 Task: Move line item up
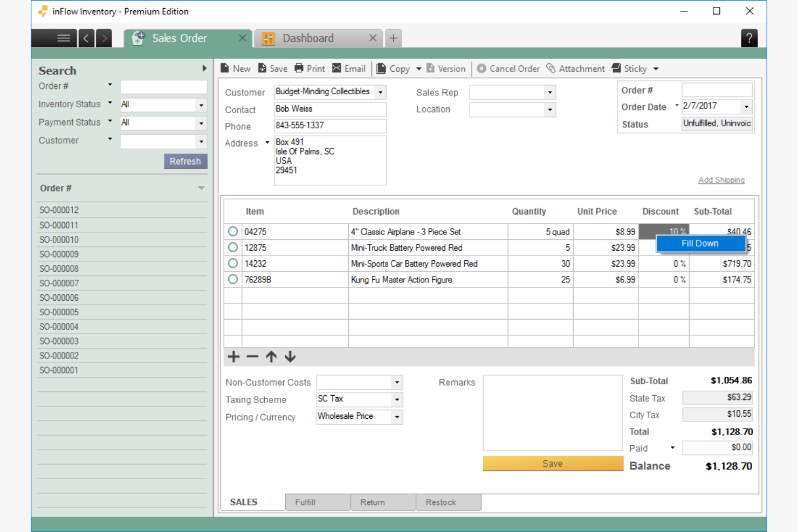(x=271, y=356)
